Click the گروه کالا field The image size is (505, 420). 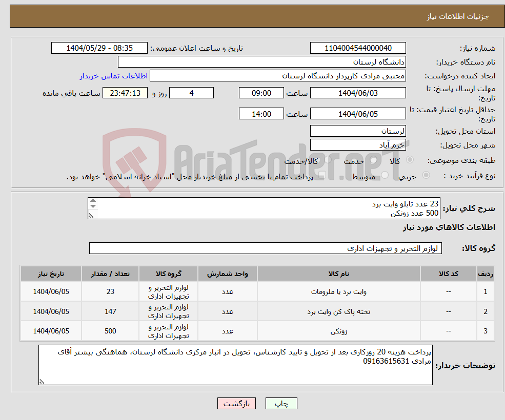point(266,248)
